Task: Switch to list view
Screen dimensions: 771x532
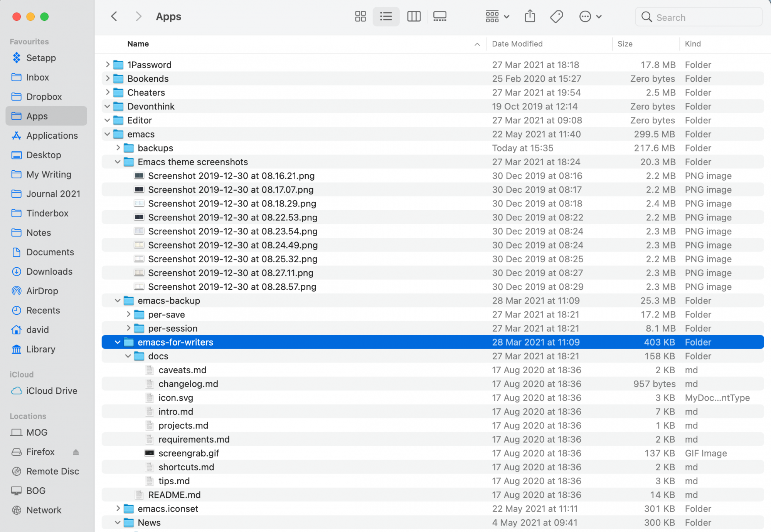Action: click(x=386, y=17)
